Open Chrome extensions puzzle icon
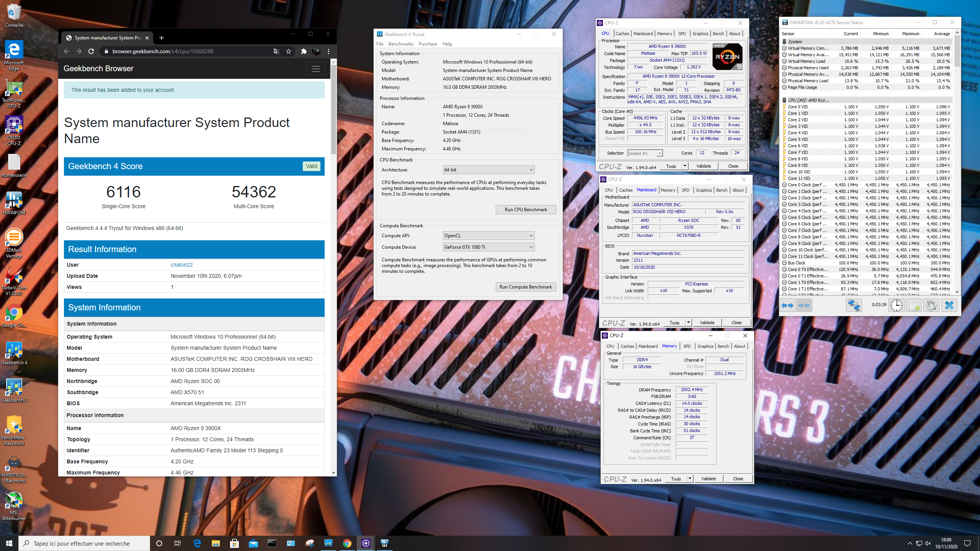Viewport: 980px width, 551px height. point(304,51)
